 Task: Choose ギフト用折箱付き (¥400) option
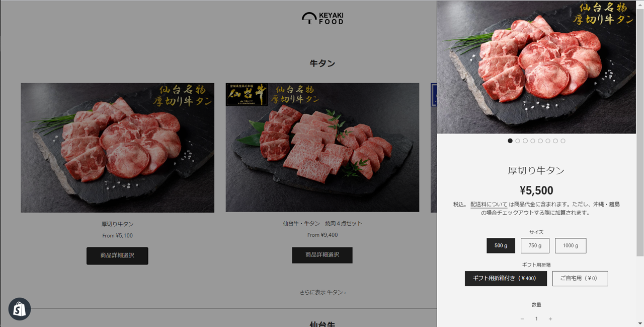tap(506, 279)
